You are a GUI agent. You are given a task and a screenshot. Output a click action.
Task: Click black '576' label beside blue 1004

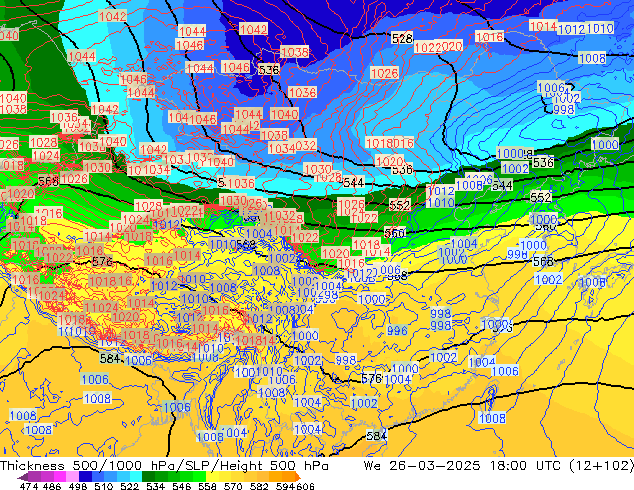click(x=372, y=378)
